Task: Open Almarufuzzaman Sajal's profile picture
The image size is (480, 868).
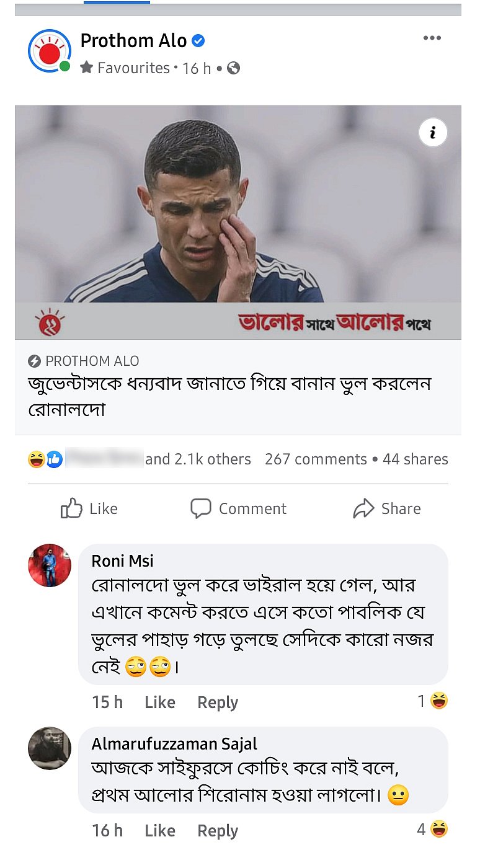Action: 50,748
